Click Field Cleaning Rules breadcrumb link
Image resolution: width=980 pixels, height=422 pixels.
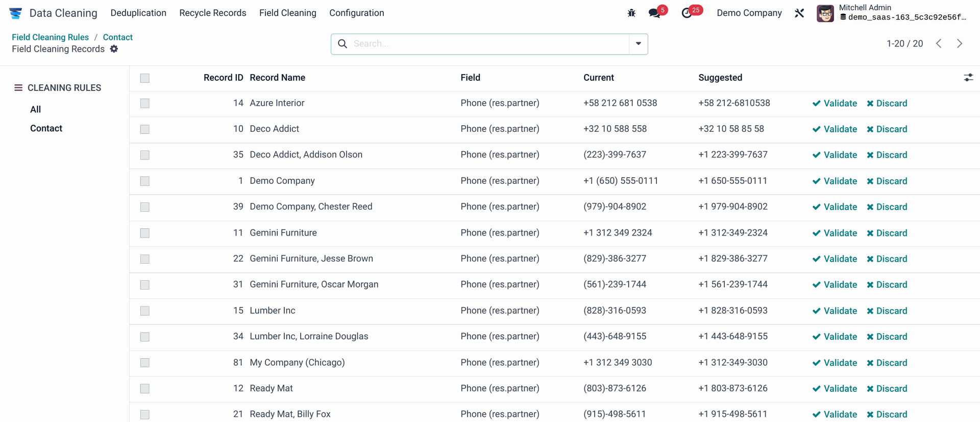click(50, 37)
